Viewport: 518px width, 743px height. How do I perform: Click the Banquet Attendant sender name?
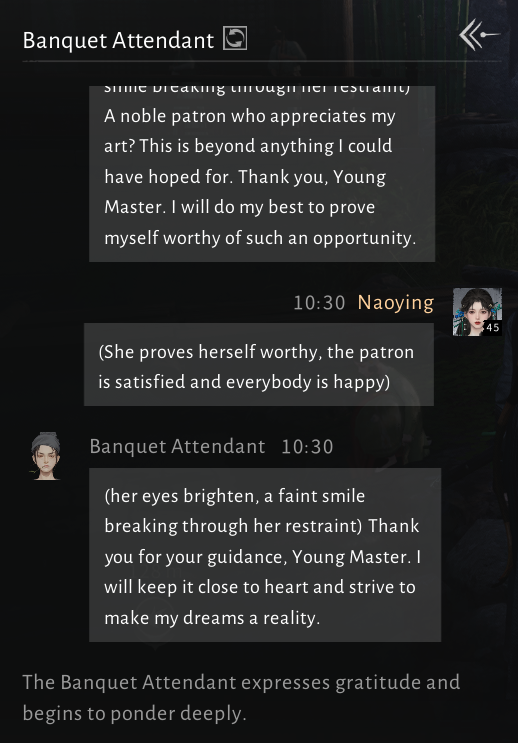click(x=177, y=446)
